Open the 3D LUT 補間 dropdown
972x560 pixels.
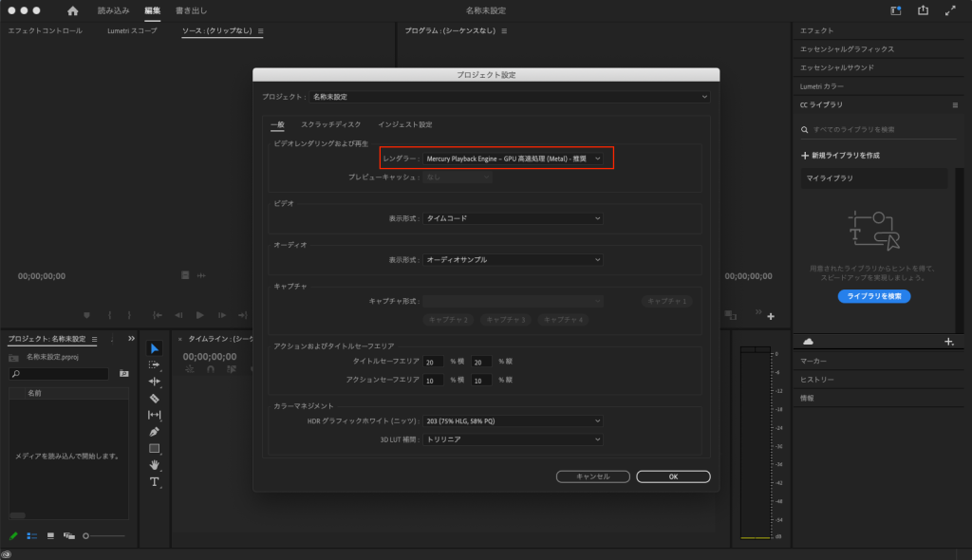(x=513, y=439)
